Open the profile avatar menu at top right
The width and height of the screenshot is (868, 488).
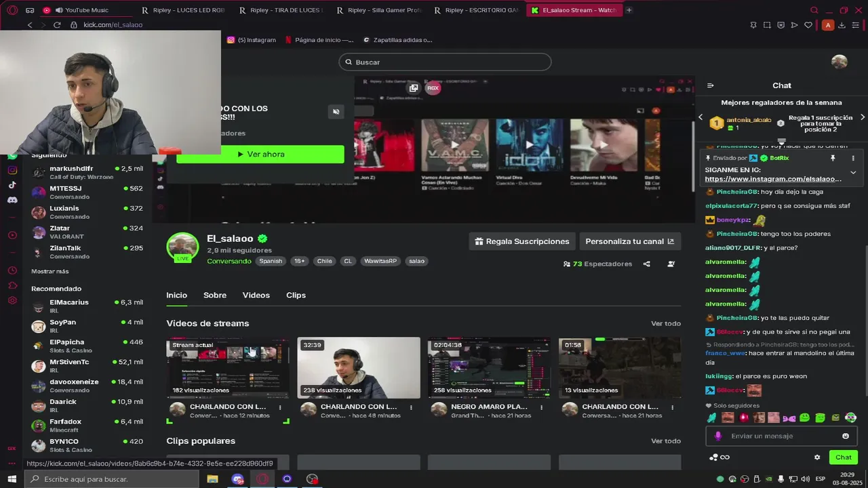840,62
